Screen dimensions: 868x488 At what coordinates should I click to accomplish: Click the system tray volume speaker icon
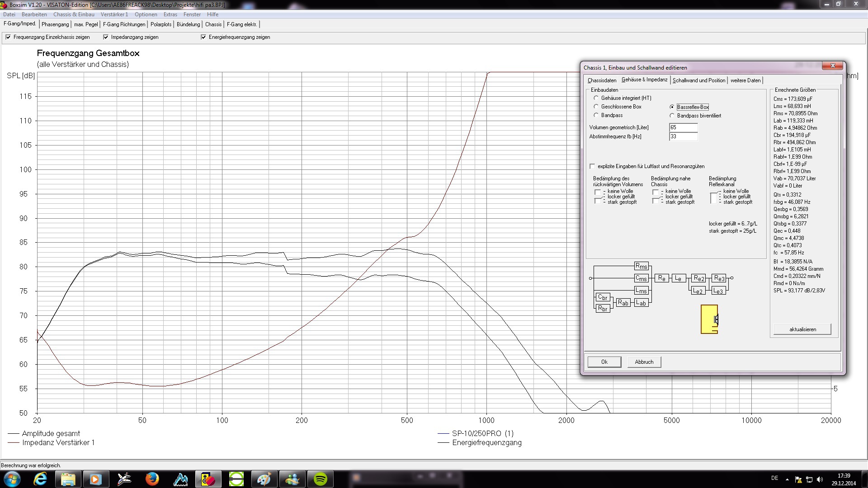[820, 479]
